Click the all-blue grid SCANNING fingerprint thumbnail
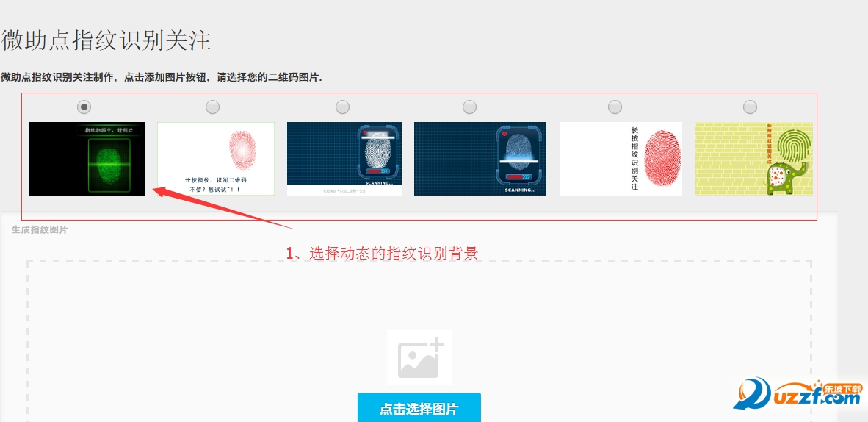Screen dimensions: 868x422 tap(480, 159)
